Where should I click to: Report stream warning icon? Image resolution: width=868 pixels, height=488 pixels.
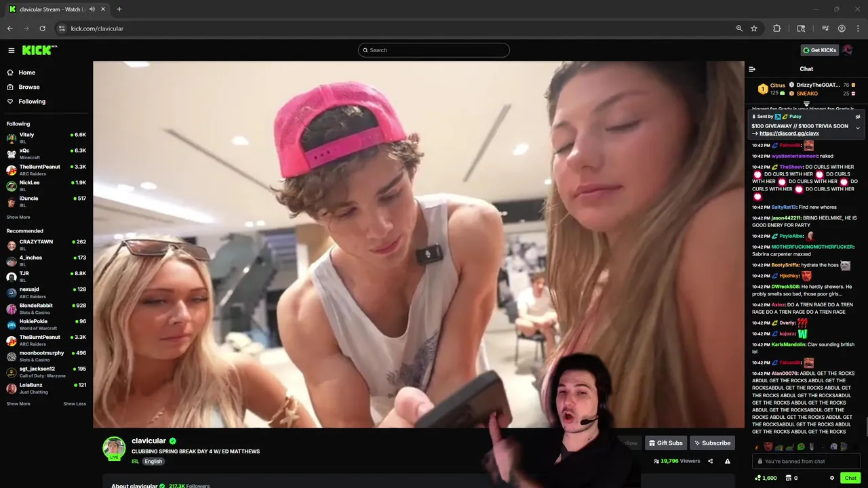(727, 461)
